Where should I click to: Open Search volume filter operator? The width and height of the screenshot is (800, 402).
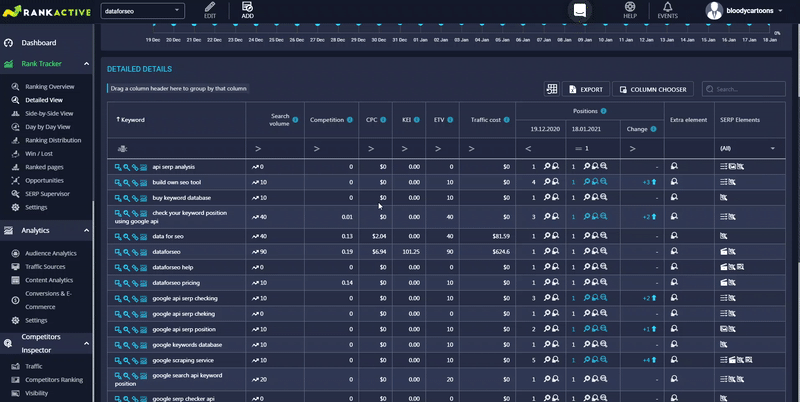(x=258, y=148)
